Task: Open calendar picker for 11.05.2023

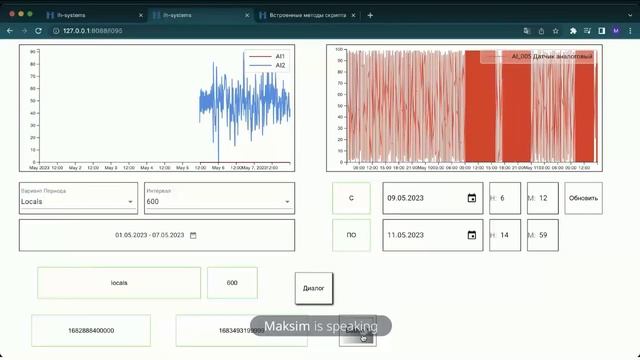Action: [x=471, y=235]
